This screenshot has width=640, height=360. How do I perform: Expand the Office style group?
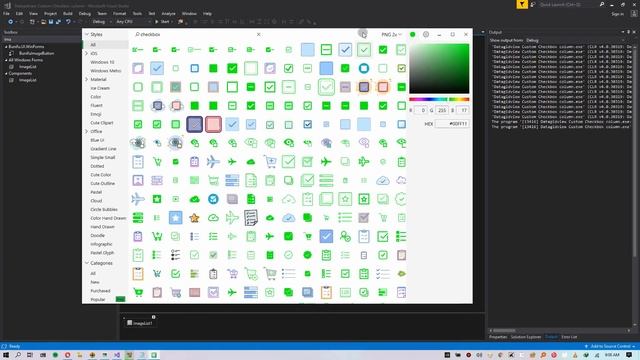[x=87, y=131]
